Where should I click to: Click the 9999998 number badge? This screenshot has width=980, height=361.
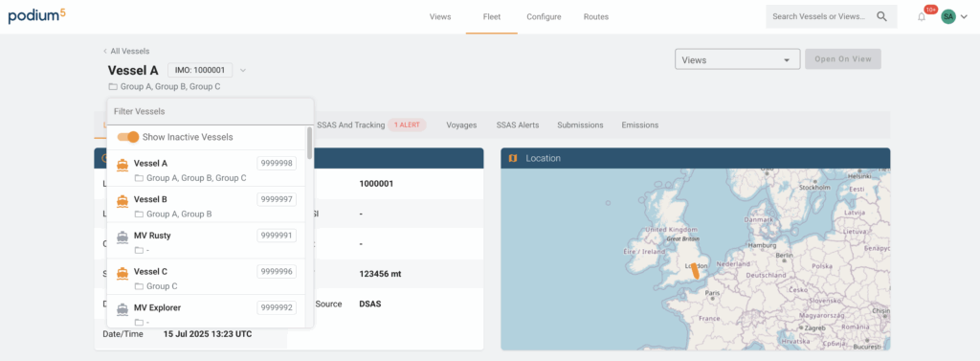click(x=277, y=164)
